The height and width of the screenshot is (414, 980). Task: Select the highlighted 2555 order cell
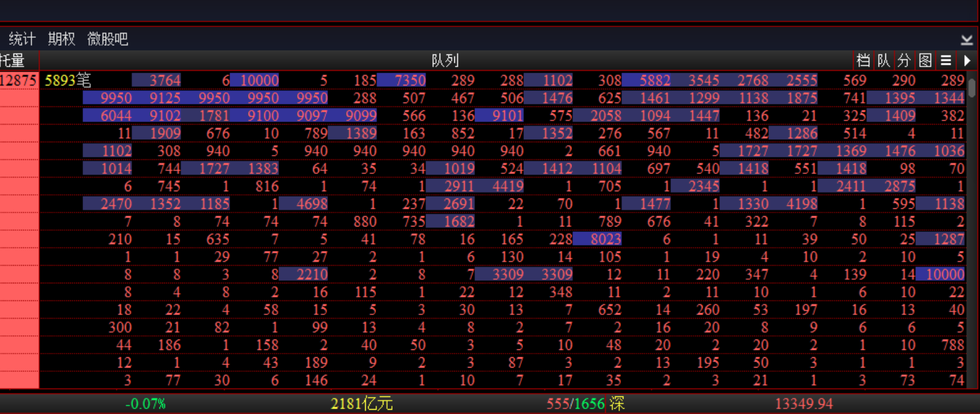793,81
